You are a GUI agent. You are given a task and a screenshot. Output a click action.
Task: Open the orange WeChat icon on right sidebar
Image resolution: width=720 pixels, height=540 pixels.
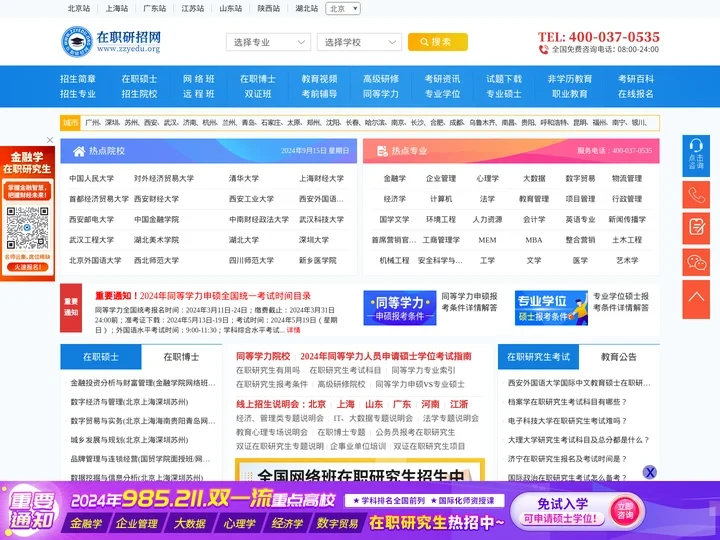pyautogui.click(x=696, y=262)
